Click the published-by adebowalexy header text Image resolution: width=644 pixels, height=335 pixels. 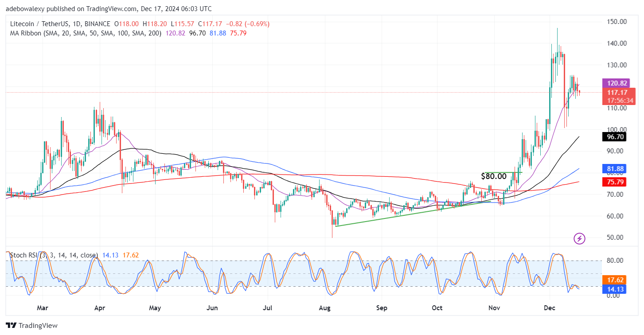109,9
